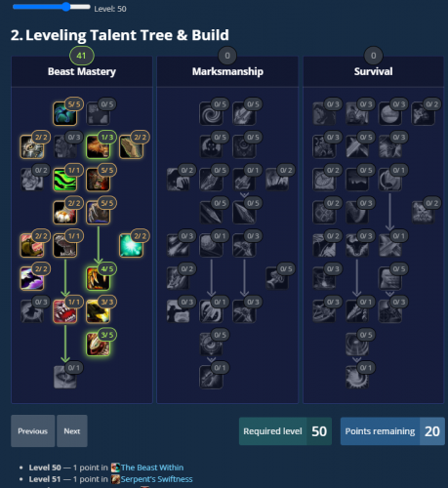The width and height of the screenshot is (448, 488).
Task: Click the first 0/3 talent in Survival tree
Action: (x=324, y=113)
